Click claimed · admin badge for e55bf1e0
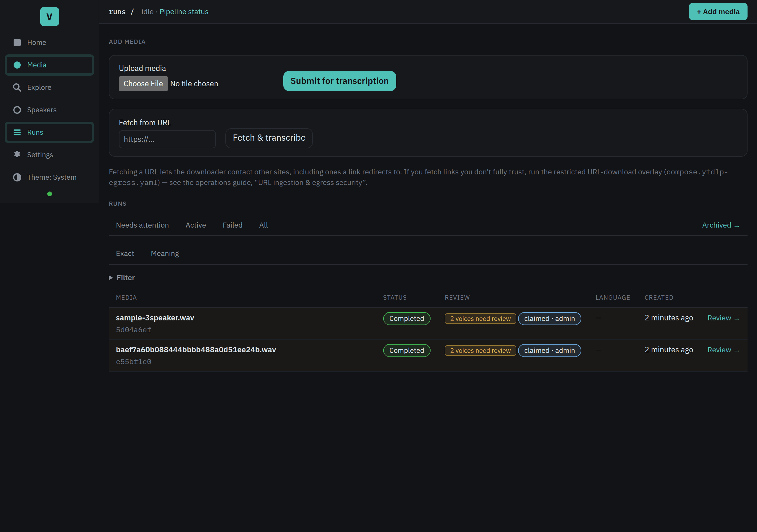 (x=549, y=351)
